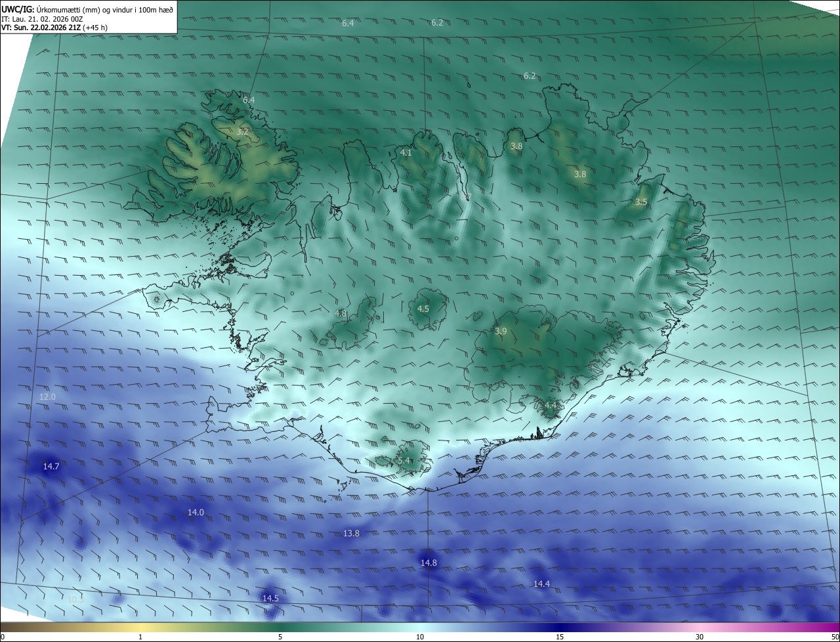Screen dimensions: 840x642
Task: Click the 14.8 maximum value label
Action: click(429, 563)
